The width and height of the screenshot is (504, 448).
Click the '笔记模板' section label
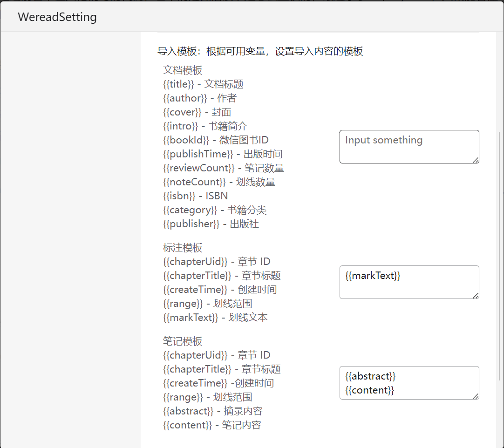click(x=183, y=341)
